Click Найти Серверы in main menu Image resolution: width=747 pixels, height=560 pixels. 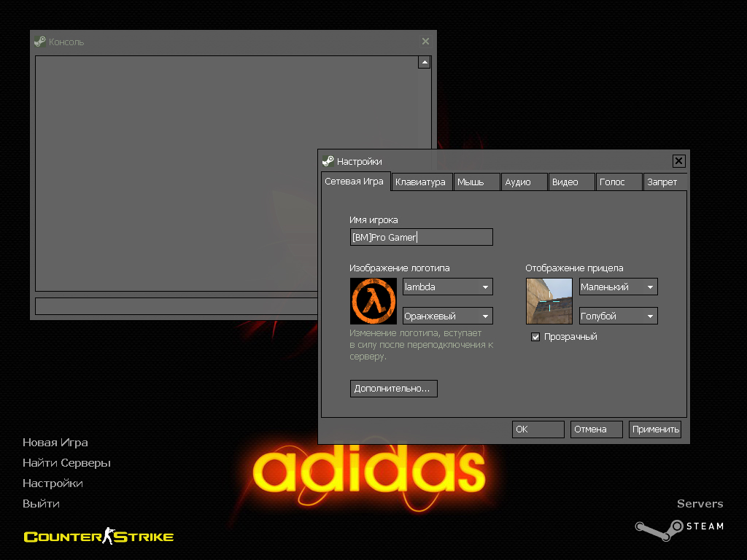coord(66,463)
